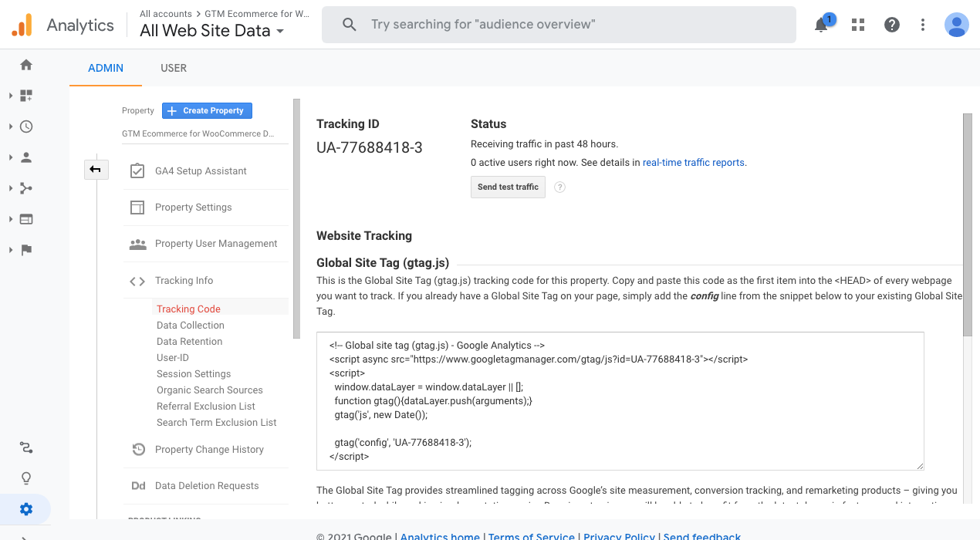Expand the Conversions section arrow
The image size is (980, 540).
11,250
